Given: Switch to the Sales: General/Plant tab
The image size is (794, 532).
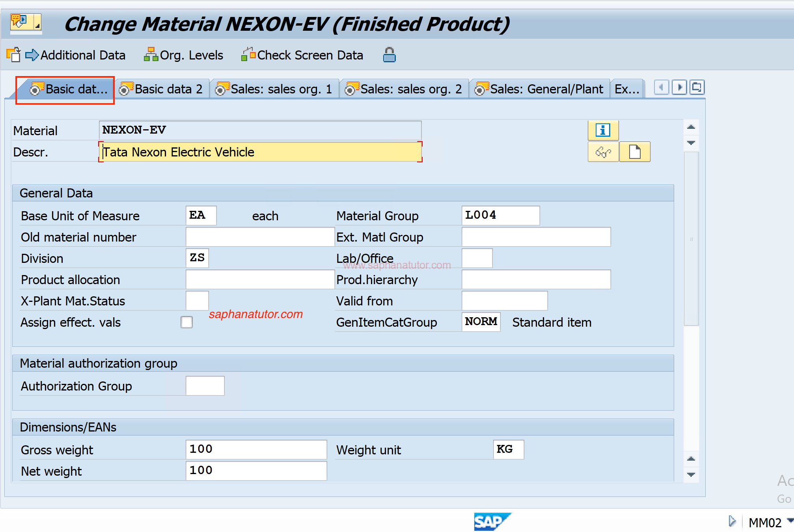Looking at the screenshot, I should point(539,89).
